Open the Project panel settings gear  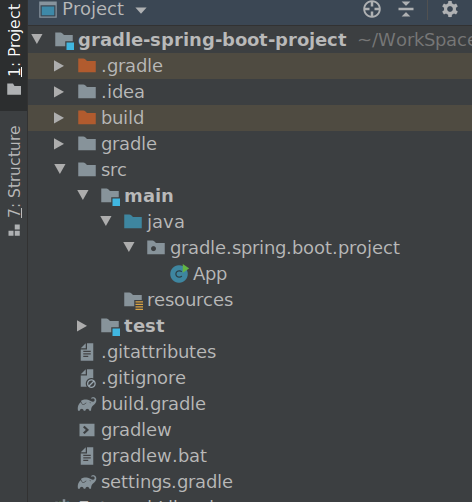[x=450, y=9]
